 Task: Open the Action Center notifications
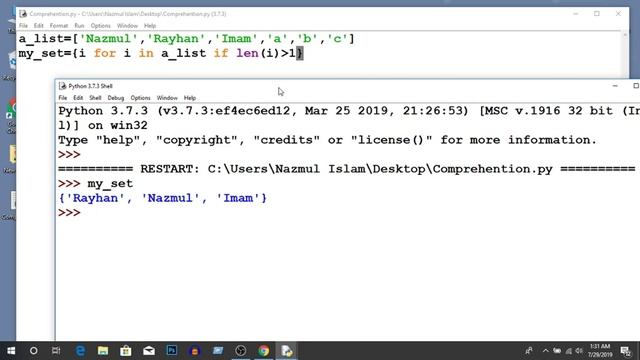625,351
